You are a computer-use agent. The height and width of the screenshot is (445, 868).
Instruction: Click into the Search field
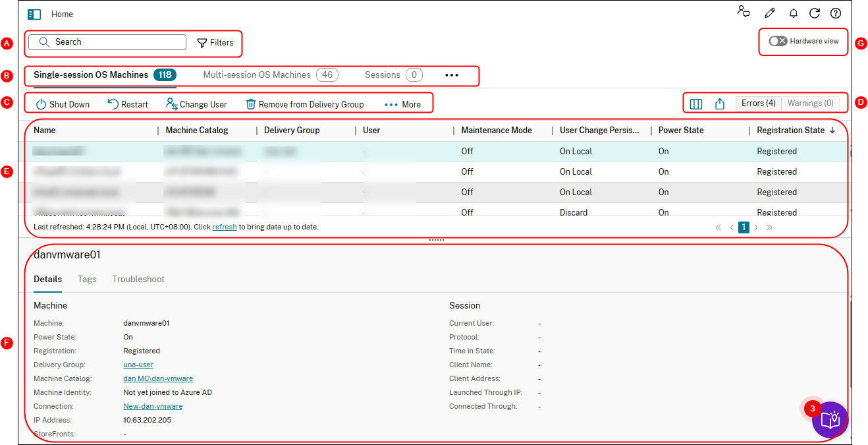109,42
